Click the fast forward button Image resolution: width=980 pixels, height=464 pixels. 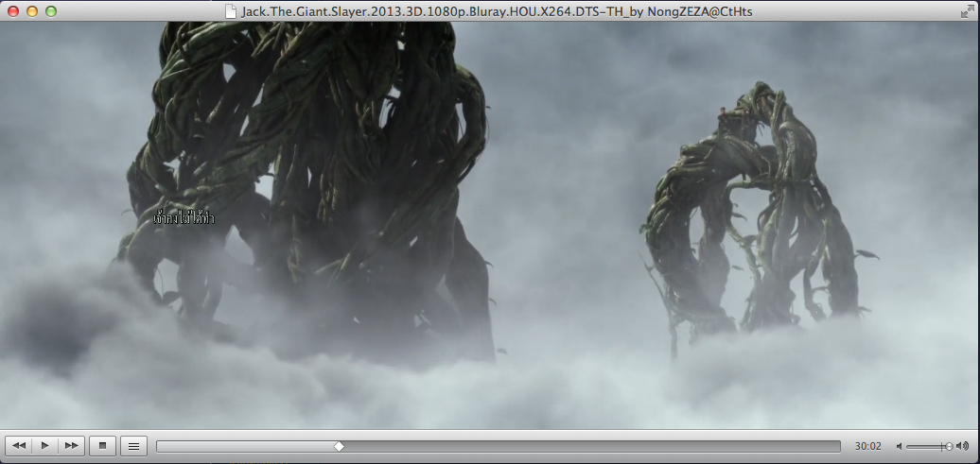pyautogui.click(x=72, y=446)
